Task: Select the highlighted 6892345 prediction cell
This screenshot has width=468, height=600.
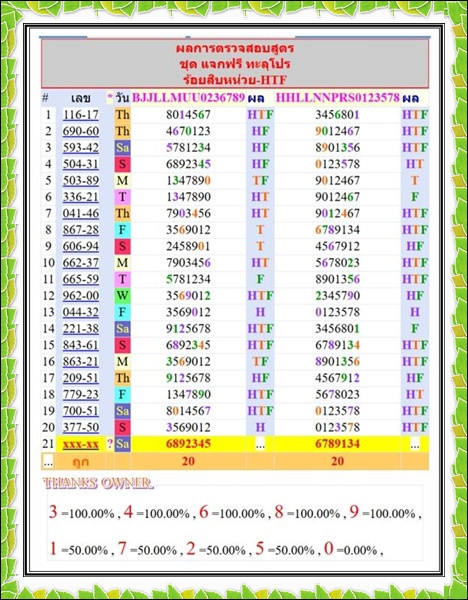Action: click(x=188, y=444)
